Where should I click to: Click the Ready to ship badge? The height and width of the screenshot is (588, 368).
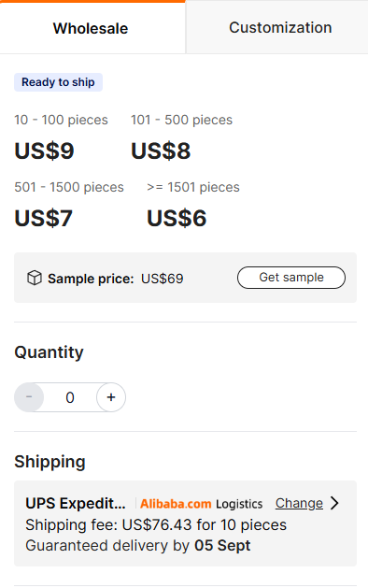click(x=58, y=82)
